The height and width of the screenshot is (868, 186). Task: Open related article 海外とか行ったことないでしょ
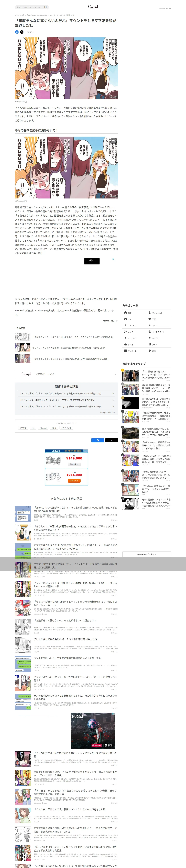tap(66, 406)
